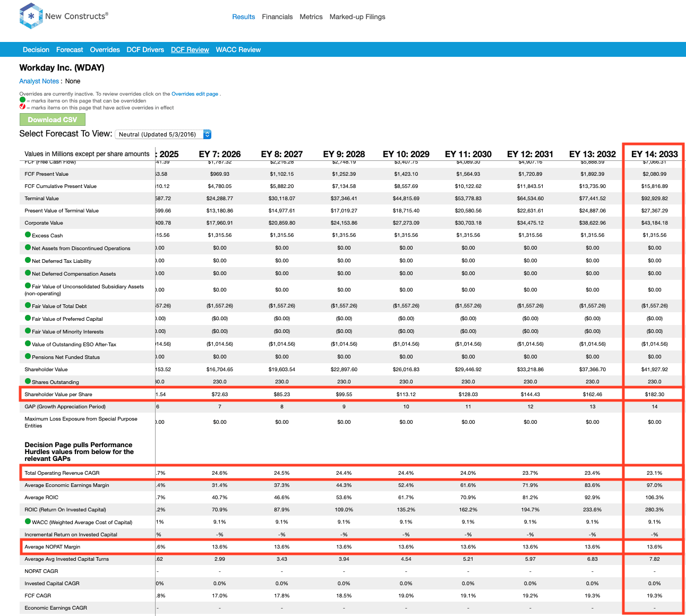Click green marker for Outstanding ESO After-Tax row

click(28, 344)
